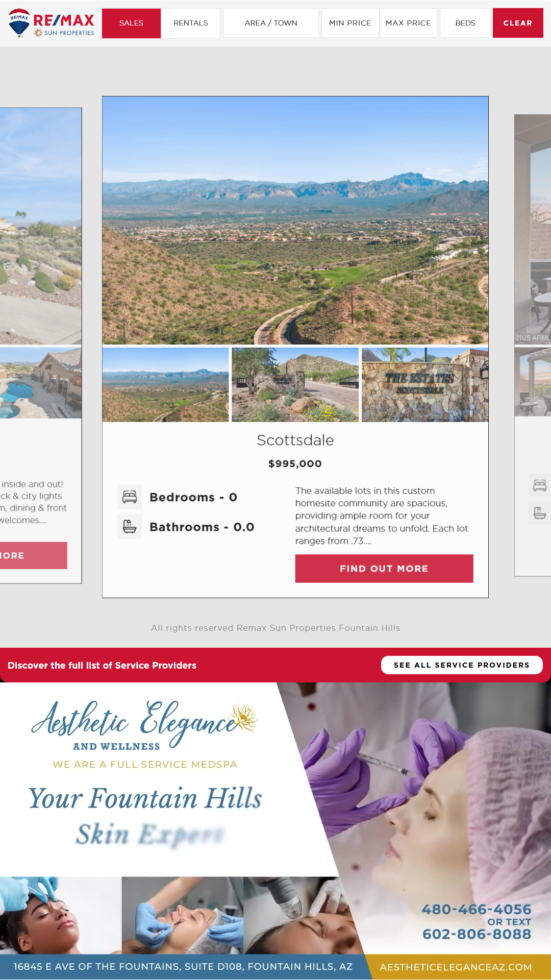The height and width of the screenshot is (980, 551).
Task: Open the MIN PRICE dropdown
Action: 350,23
